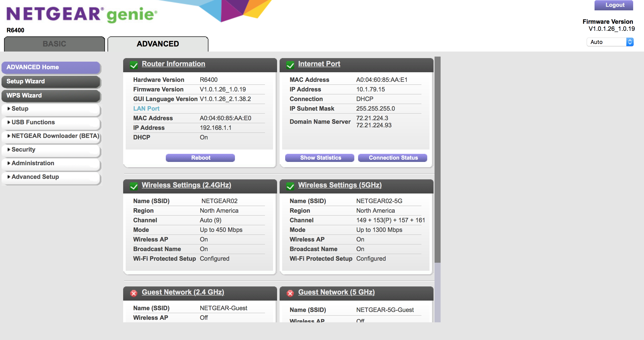Click red X icon for Guest Network 2.4 GHz

tap(134, 293)
